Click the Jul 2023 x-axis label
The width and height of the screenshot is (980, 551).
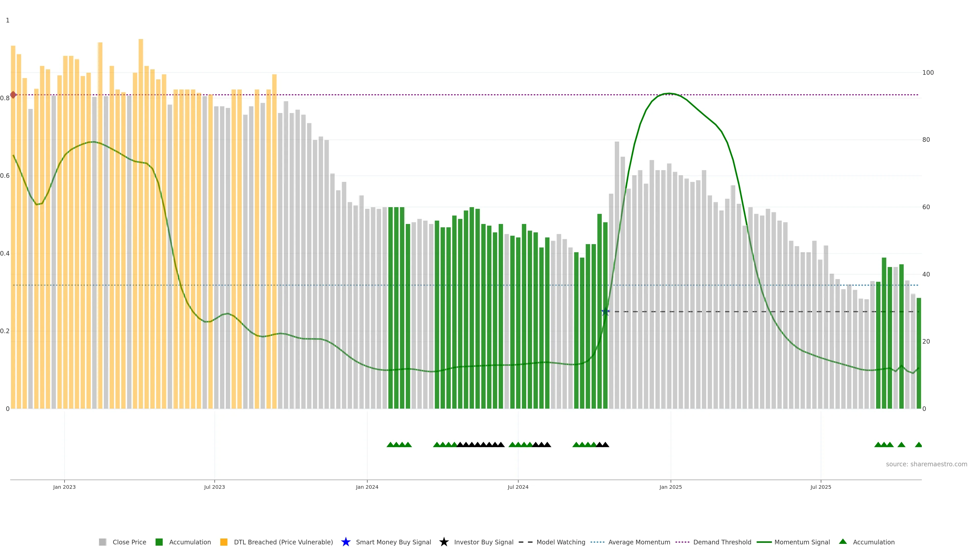click(214, 487)
